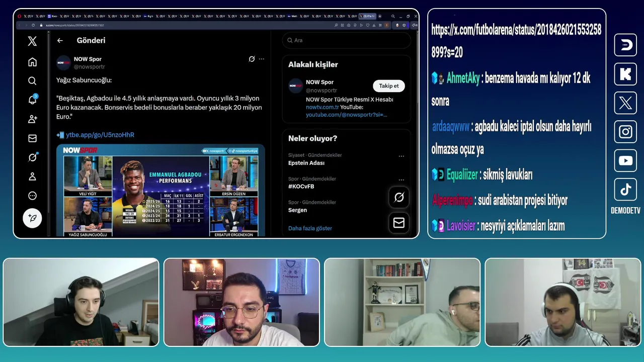Select the Beşiktaş flags webcam
644x362 pixels.
563,302
